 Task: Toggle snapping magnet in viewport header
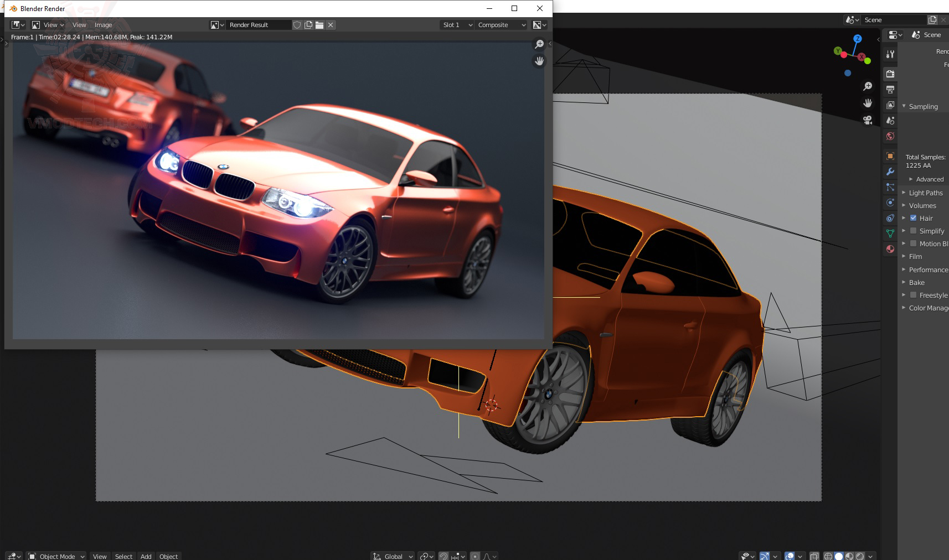(x=443, y=556)
